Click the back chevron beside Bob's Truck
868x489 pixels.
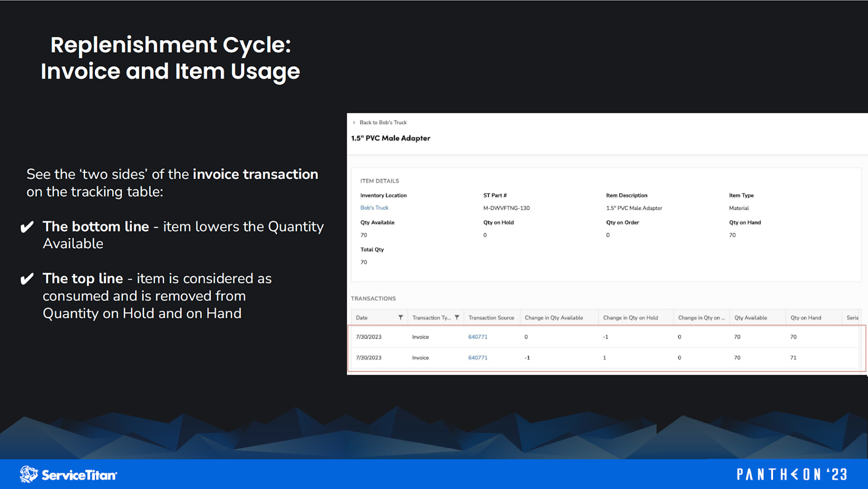353,123
